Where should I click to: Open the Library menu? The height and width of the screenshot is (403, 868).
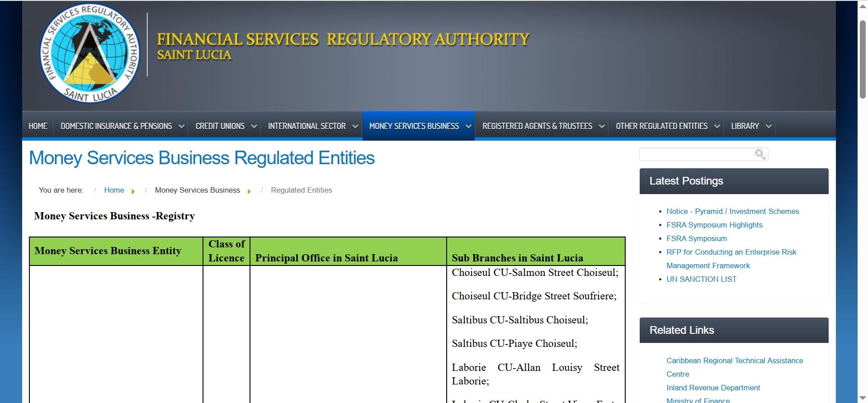tap(745, 126)
